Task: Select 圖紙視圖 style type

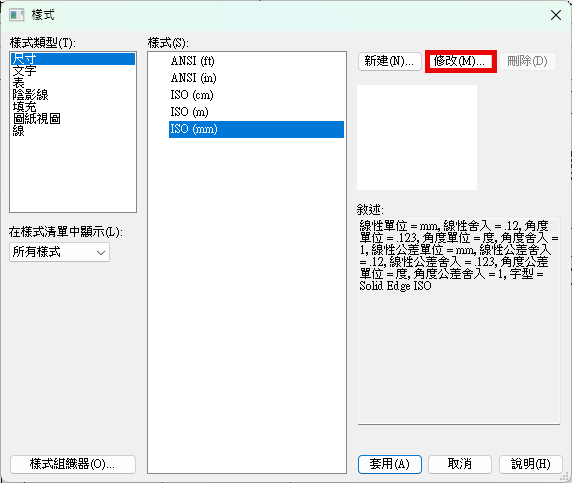Action: click(36, 119)
